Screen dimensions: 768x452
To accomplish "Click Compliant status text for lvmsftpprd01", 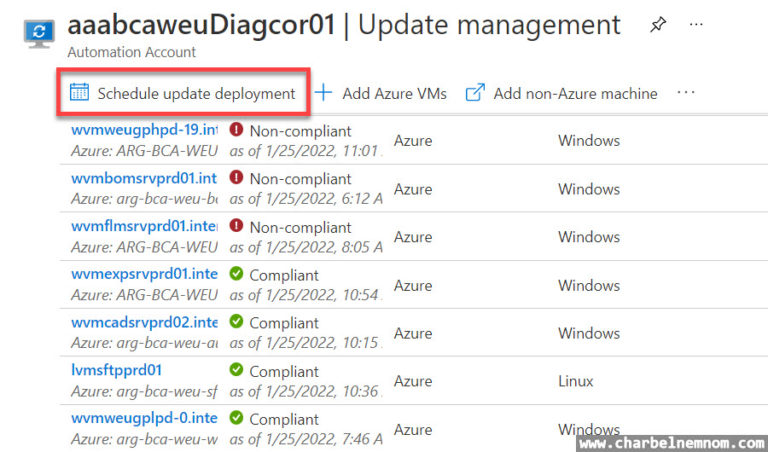I will click(x=284, y=372).
